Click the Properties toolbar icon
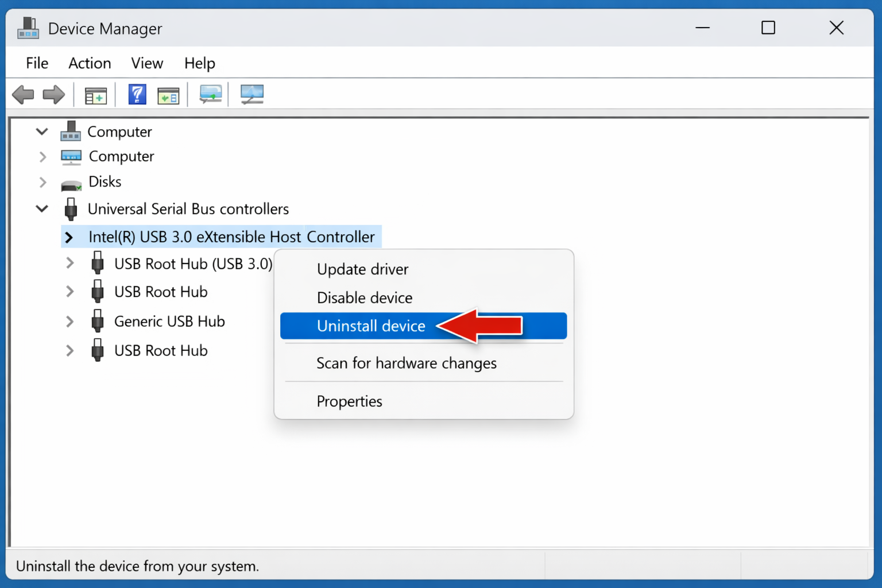This screenshot has width=882, height=588. tap(168, 94)
